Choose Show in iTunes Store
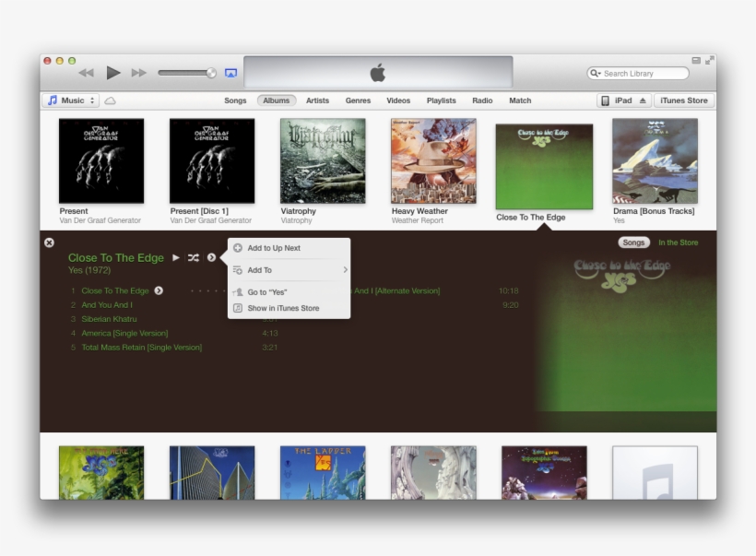The width and height of the screenshot is (756, 556). pos(289,308)
